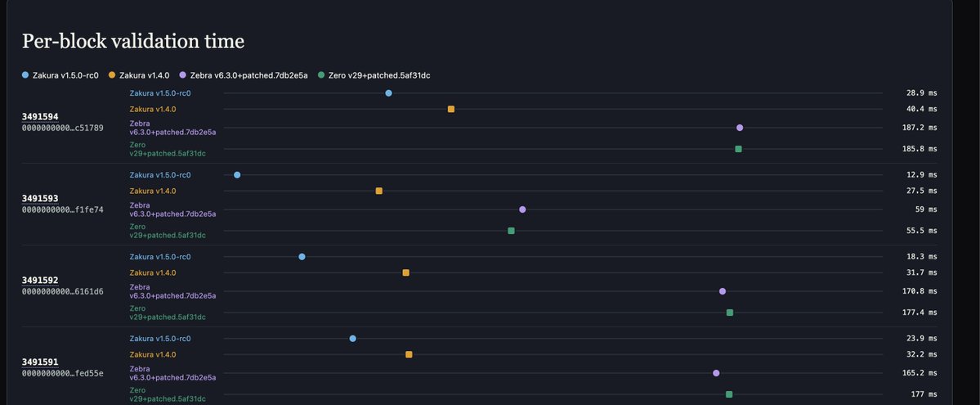
Task: Click the 12.9 ms value
Action: point(922,175)
